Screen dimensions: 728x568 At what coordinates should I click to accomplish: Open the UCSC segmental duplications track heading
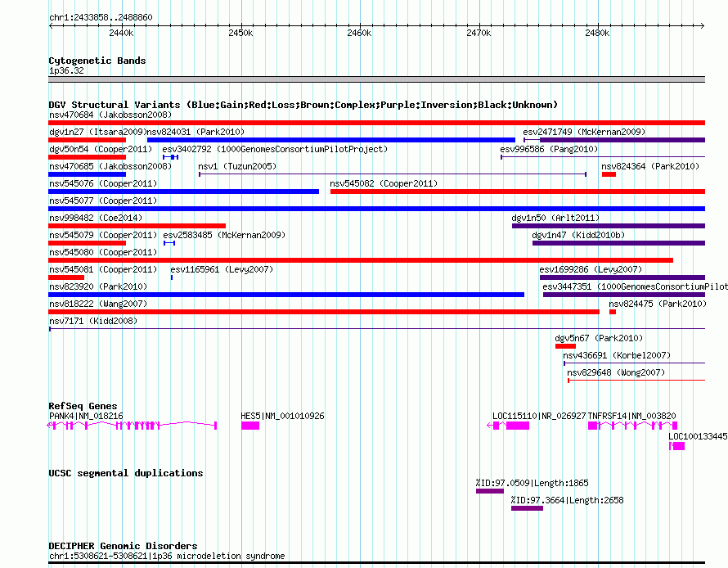(x=126, y=473)
